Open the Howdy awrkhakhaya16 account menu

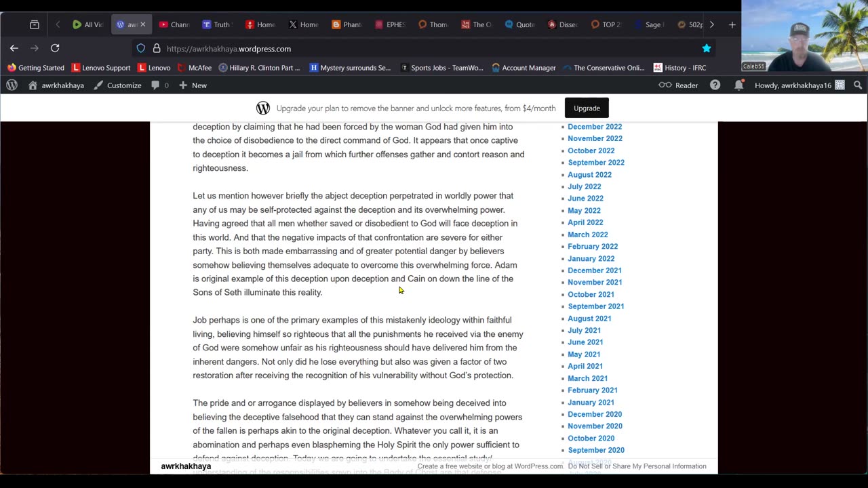click(x=800, y=85)
